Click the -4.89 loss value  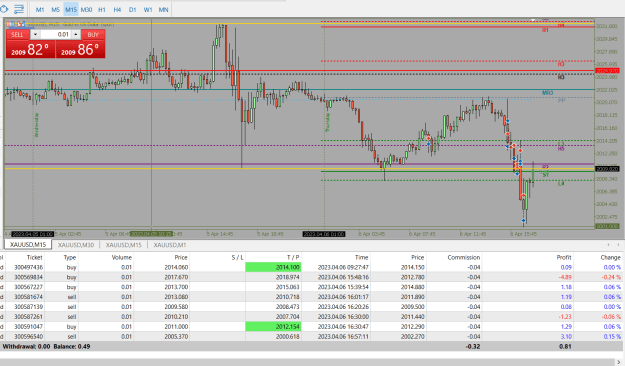565,277
